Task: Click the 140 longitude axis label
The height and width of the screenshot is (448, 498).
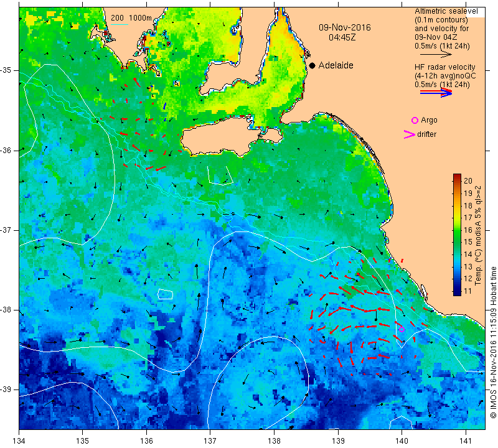Action: 402,441
